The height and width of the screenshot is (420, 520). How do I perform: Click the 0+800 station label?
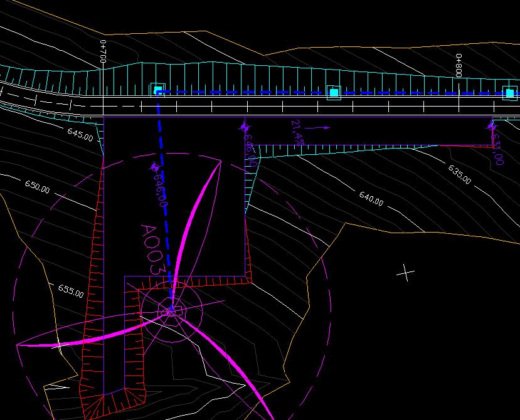pos(459,65)
